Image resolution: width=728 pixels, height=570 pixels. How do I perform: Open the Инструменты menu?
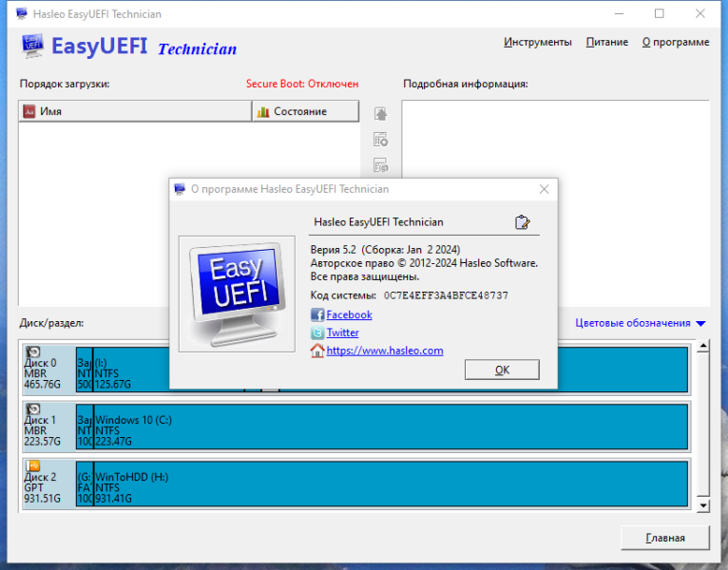[x=538, y=42]
